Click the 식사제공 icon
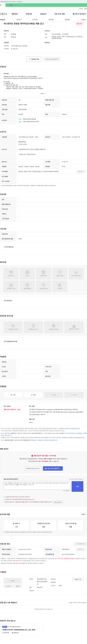Screen dimensions: 87x644 click(x=60, y=286)
